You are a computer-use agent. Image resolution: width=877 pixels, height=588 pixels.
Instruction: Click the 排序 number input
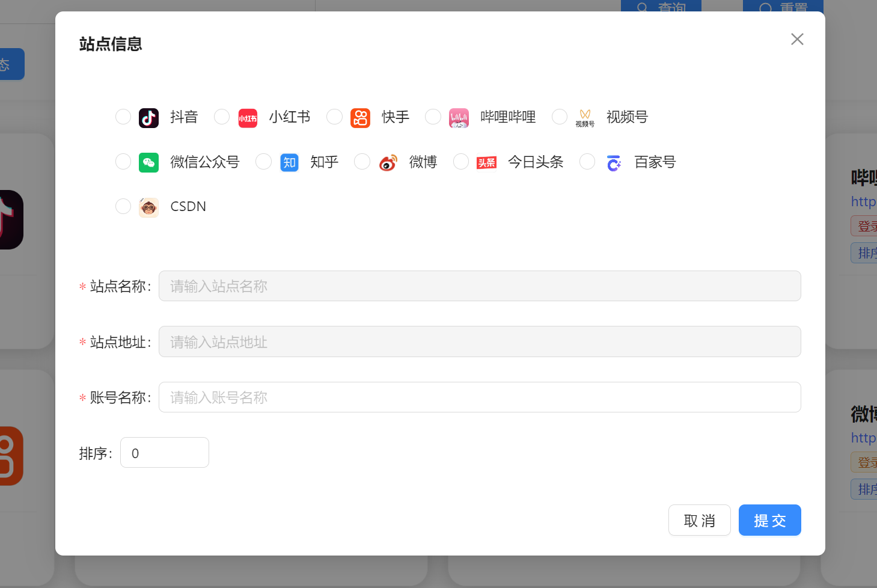[x=165, y=452]
